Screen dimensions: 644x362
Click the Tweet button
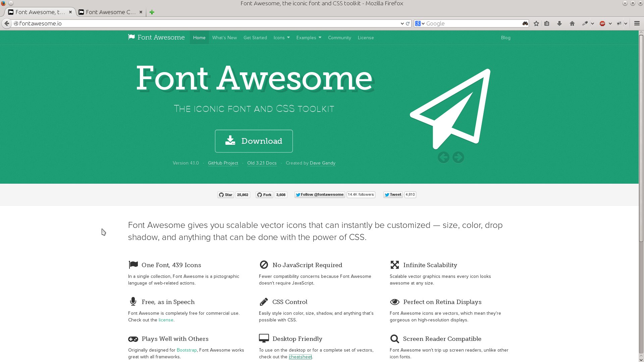click(x=393, y=195)
